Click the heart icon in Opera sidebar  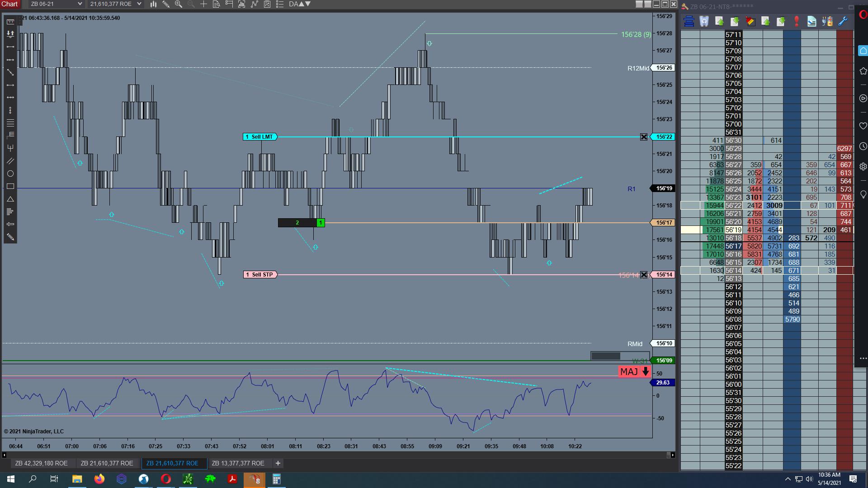863,126
